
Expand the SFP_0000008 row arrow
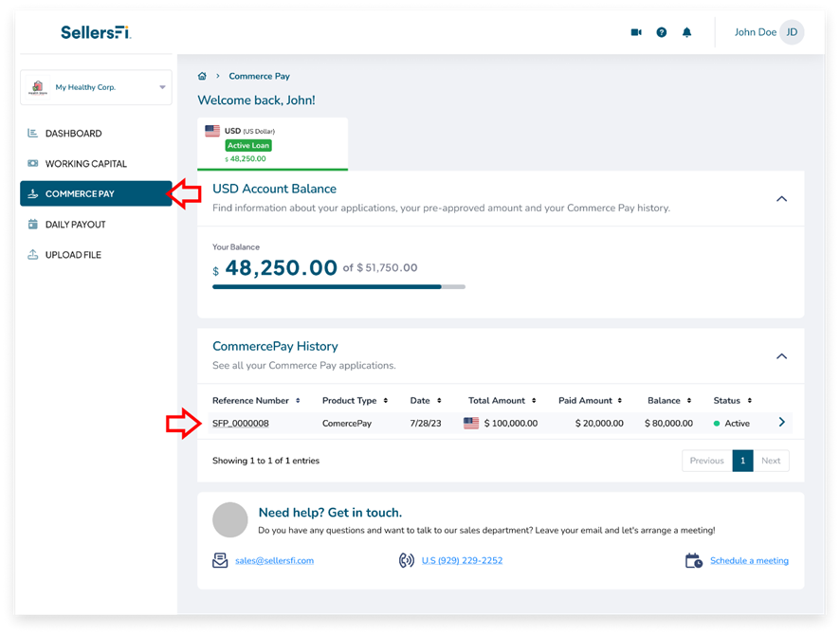pos(781,423)
